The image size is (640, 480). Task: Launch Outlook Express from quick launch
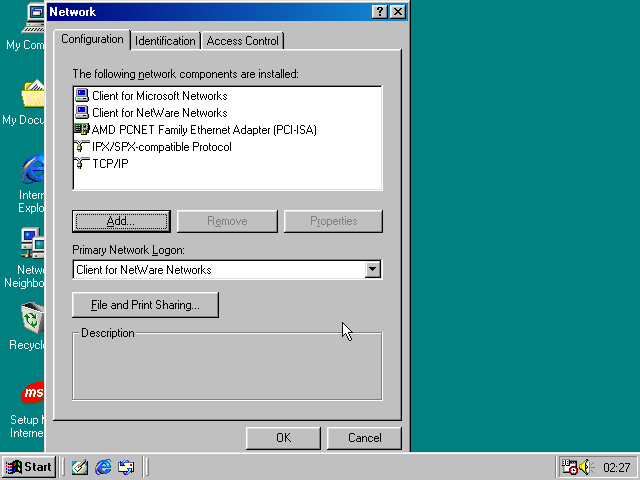126,467
